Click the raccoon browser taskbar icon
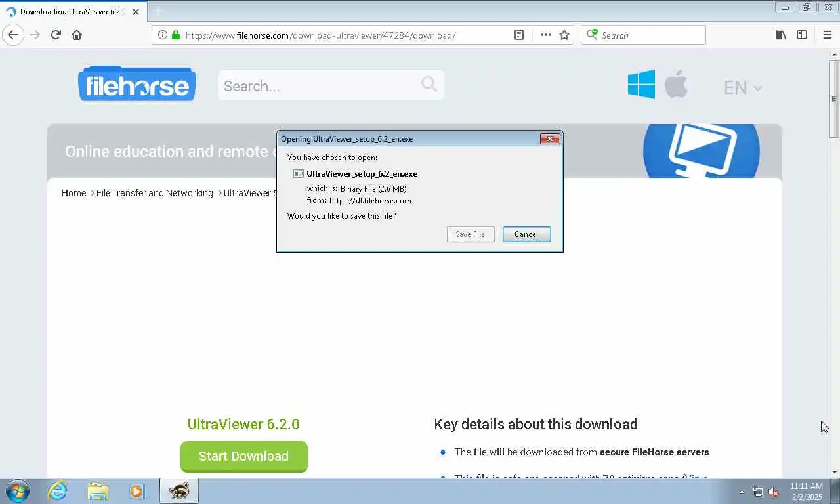 click(x=178, y=491)
